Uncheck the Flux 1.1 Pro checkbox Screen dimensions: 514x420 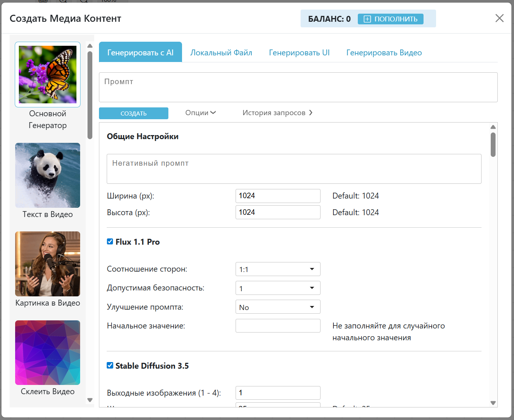pyautogui.click(x=110, y=242)
